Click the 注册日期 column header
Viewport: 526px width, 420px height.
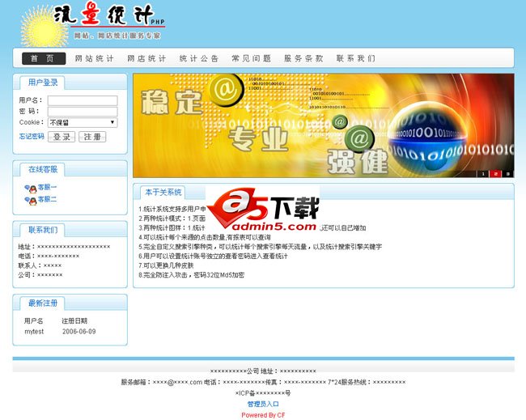[x=74, y=320]
